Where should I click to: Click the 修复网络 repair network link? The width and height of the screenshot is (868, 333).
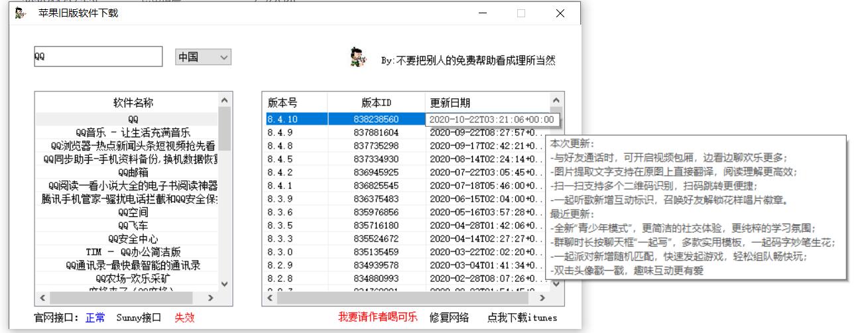pos(449,318)
